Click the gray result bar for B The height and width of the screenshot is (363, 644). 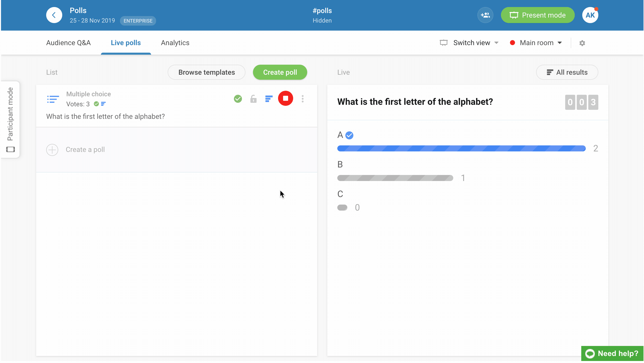395,178
